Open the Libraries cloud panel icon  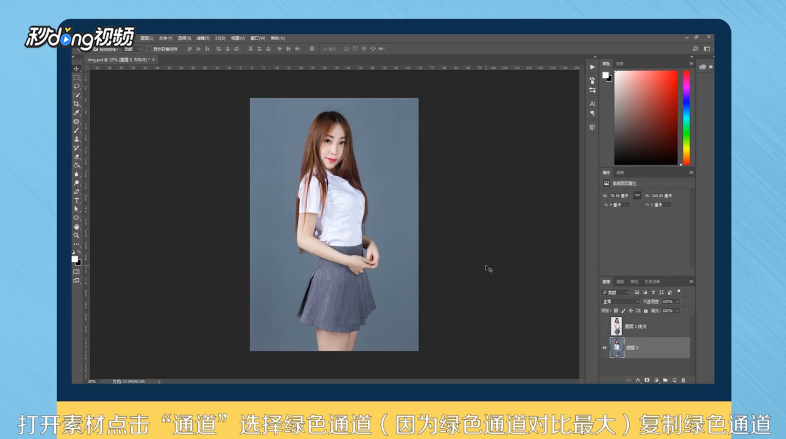(x=703, y=67)
